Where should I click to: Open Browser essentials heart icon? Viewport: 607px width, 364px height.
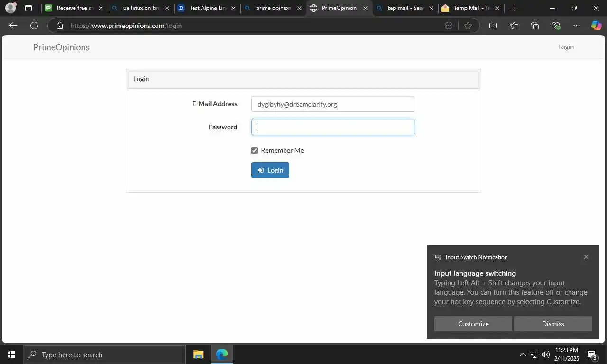(556, 26)
